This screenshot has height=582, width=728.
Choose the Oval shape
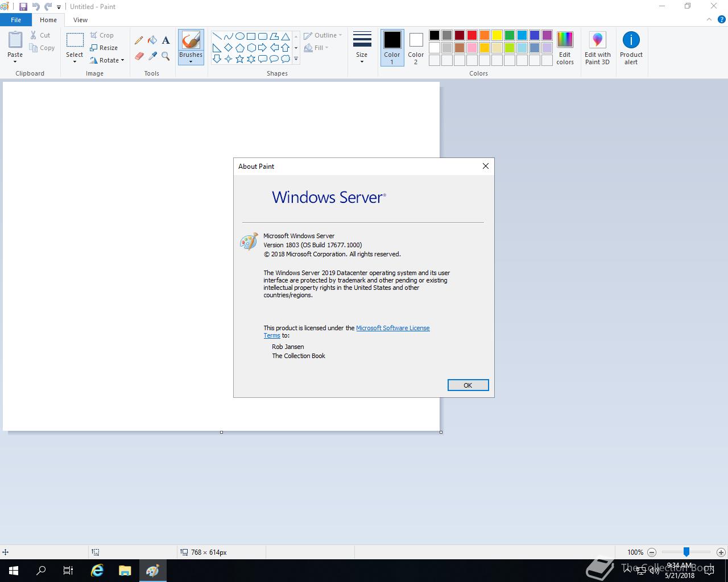(239, 36)
